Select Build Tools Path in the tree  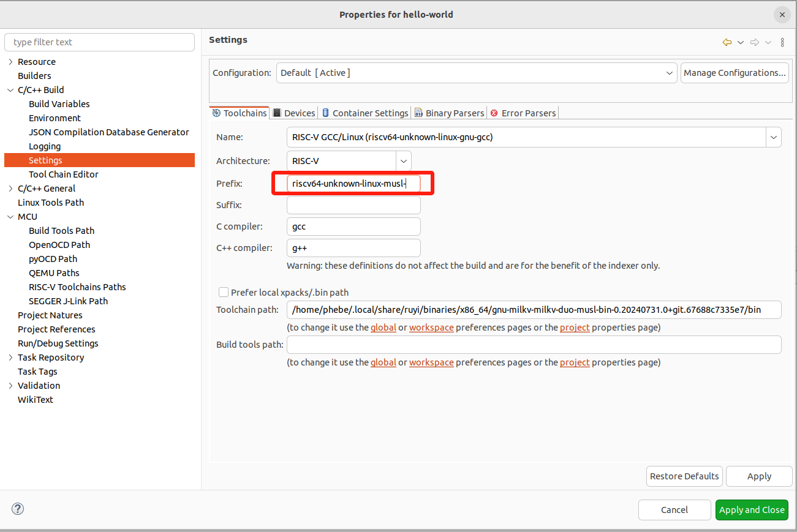tap(62, 231)
